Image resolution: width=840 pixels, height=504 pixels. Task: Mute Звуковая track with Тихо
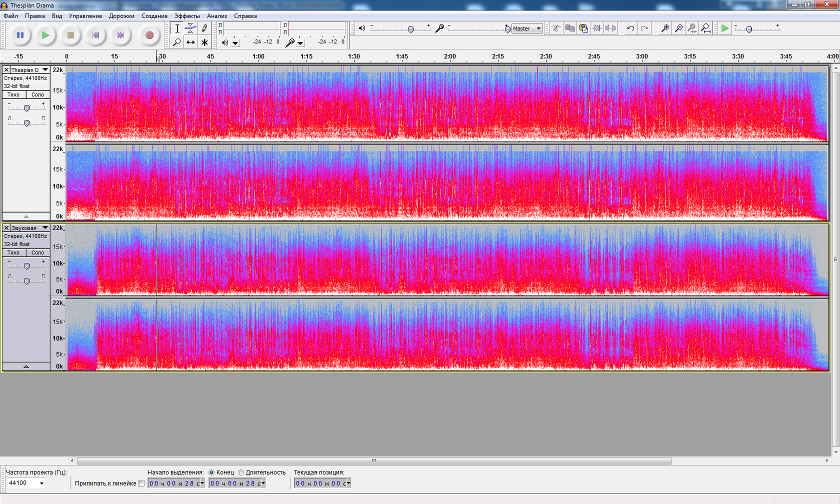tap(14, 252)
